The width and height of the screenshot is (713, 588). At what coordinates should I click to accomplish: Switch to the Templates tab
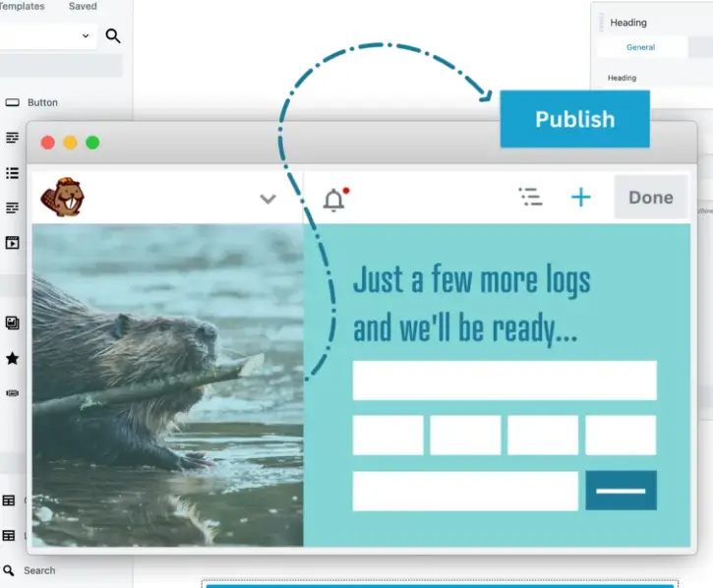pyautogui.click(x=22, y=6)
